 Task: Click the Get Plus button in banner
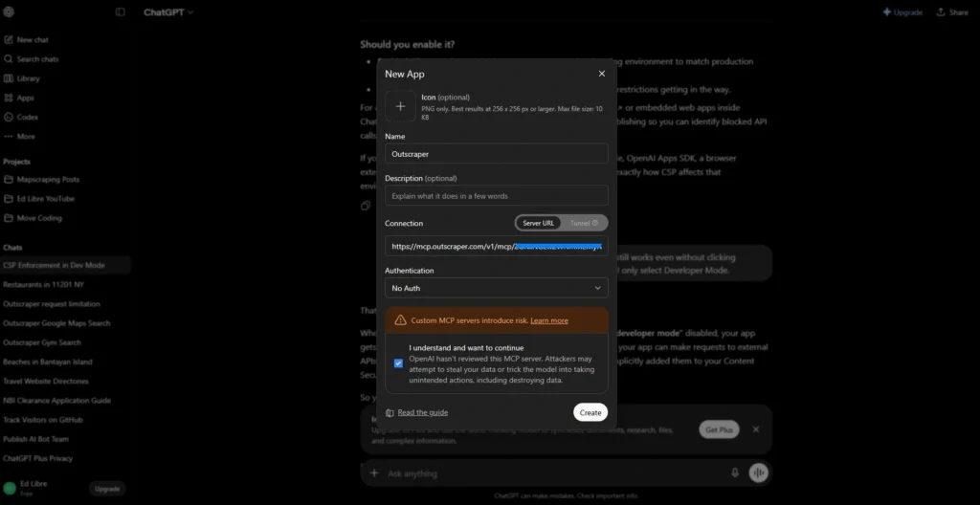719,429
